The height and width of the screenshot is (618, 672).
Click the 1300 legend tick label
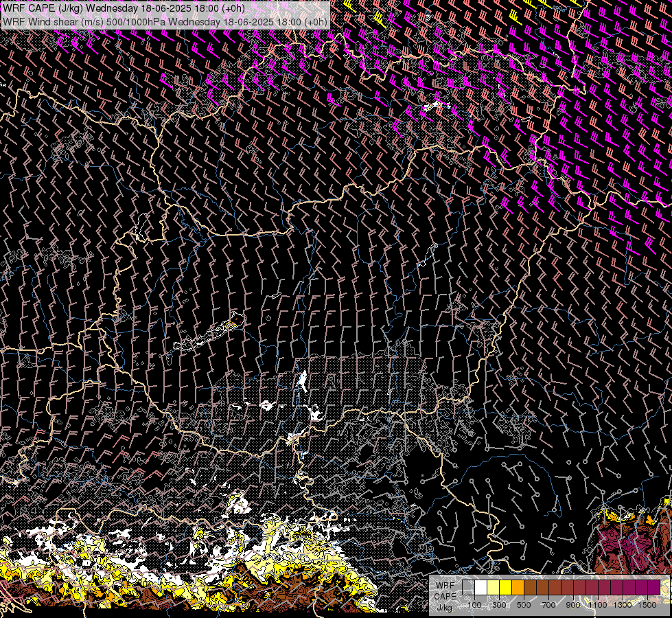coord(623,605)
